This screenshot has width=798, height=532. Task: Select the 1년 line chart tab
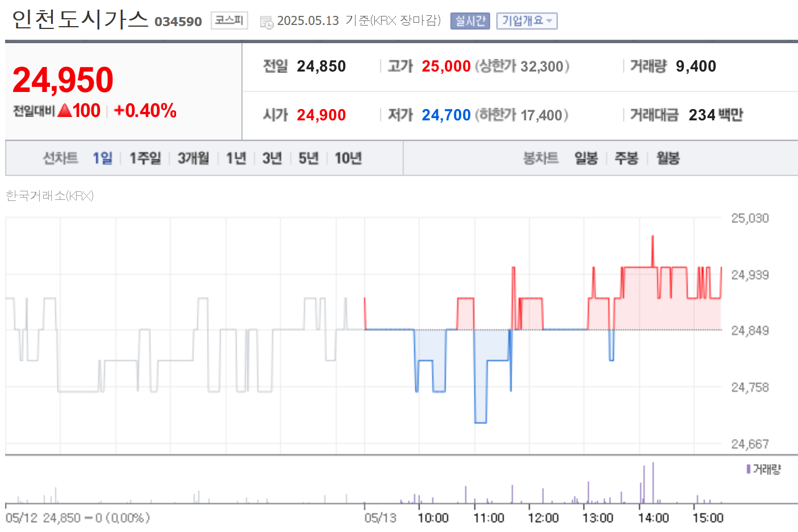[x=236, y=158]
